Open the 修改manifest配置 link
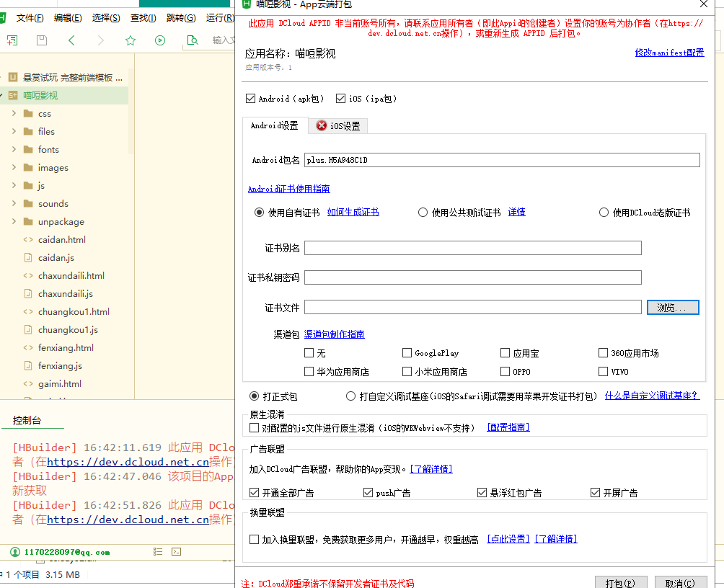This screenshot has height=588, width=724. [x=669, y=53]
